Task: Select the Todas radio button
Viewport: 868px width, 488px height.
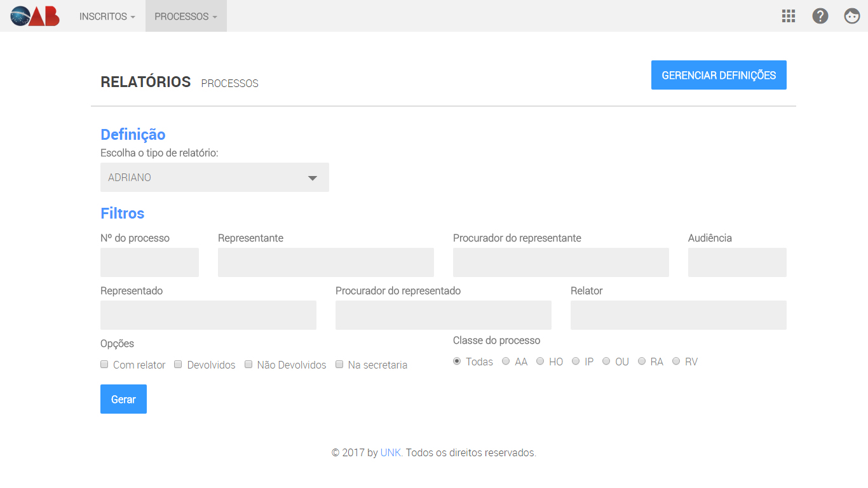Action: coord(457,361)
